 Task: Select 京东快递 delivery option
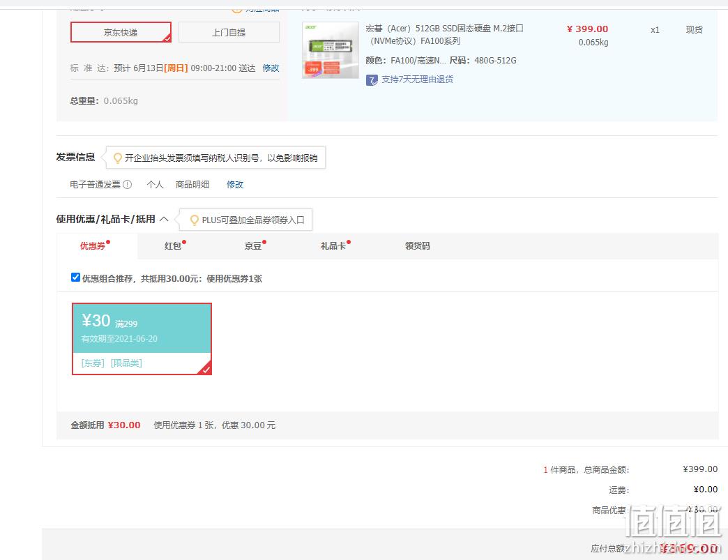[x=121, y=32]
